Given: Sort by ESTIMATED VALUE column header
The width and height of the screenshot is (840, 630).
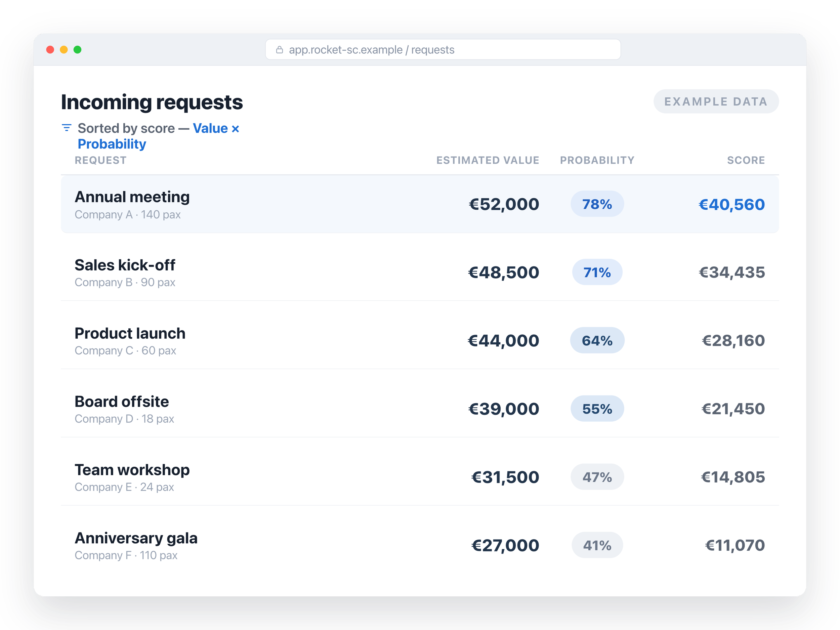Looking at the screenshot, I should tap(488, 160).
